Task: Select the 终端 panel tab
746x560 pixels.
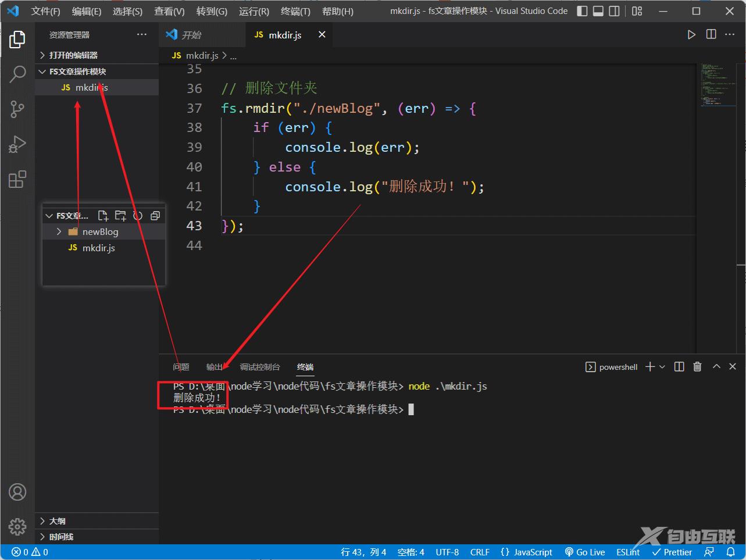Action: pos(305,367)
